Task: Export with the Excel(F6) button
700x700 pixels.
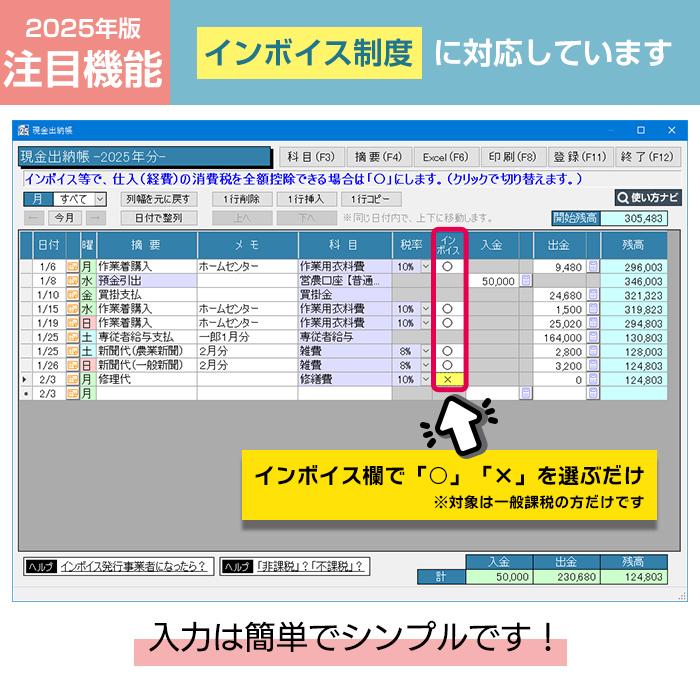Action: pos(446,157)
